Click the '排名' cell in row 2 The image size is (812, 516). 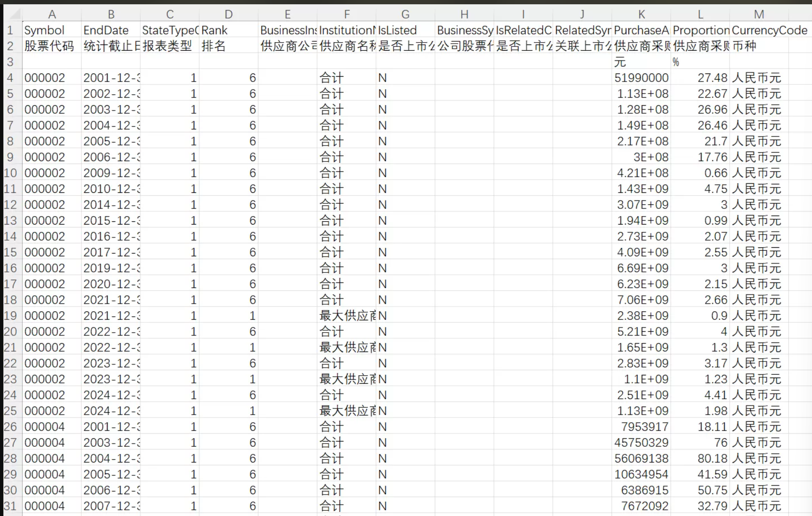click(x=228, y=46)
